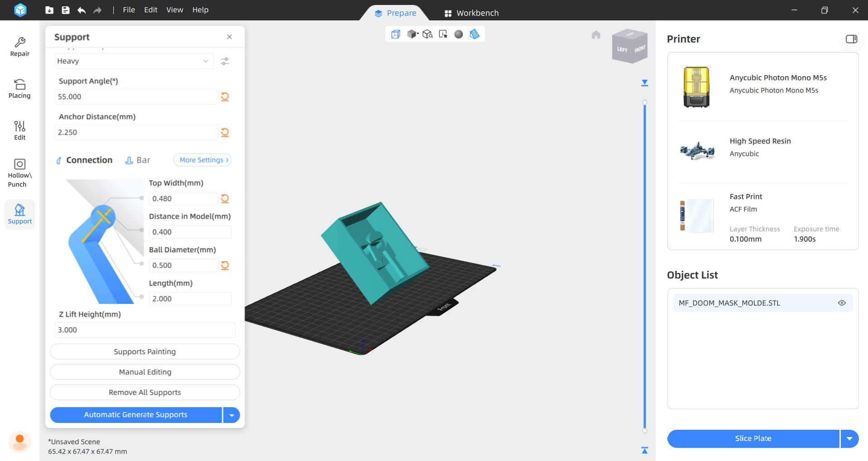Click the layer slider lower handle
The height and width of the screenshot is (461, 868).
tap(645, 431)
